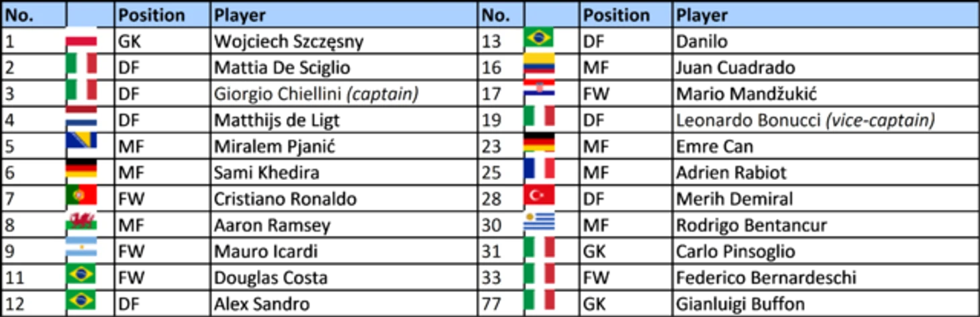Click the Gianluigi Buffon name cell

click(826, 304)
